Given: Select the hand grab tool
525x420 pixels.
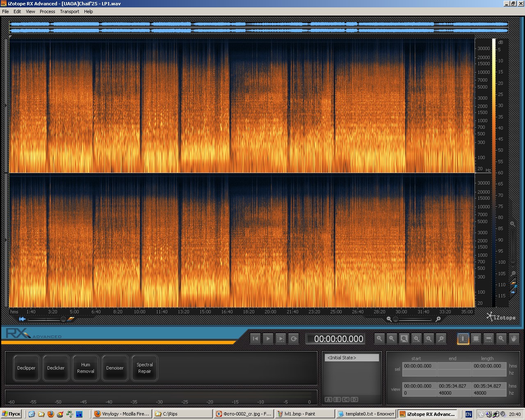Looking at the screenshot, I should tap(514, 338).
